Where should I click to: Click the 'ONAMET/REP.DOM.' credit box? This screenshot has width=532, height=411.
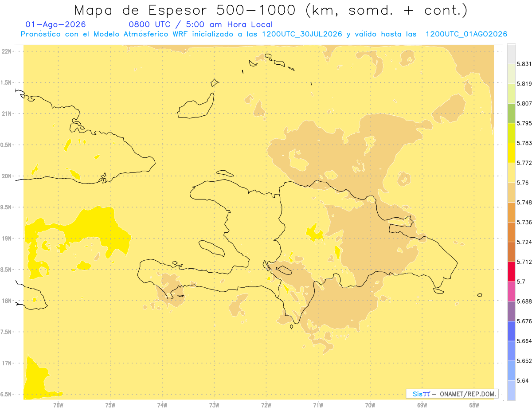452,394
